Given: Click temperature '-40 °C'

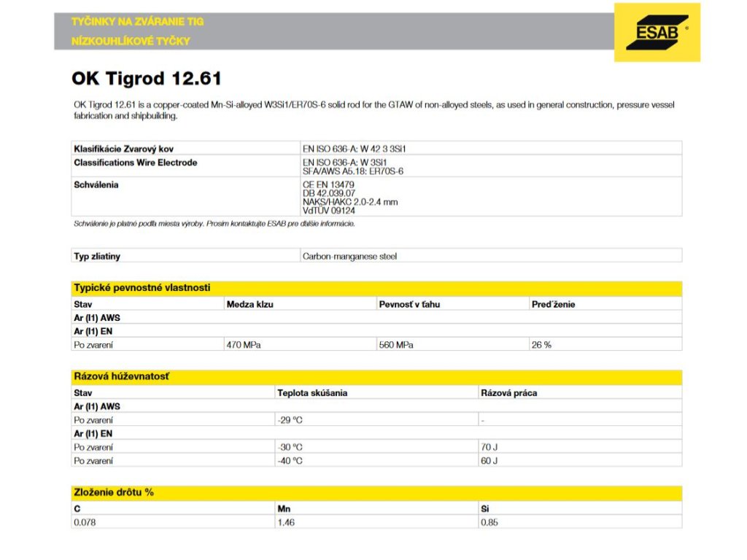Looking at the screenshot, I should pos(290,461).
